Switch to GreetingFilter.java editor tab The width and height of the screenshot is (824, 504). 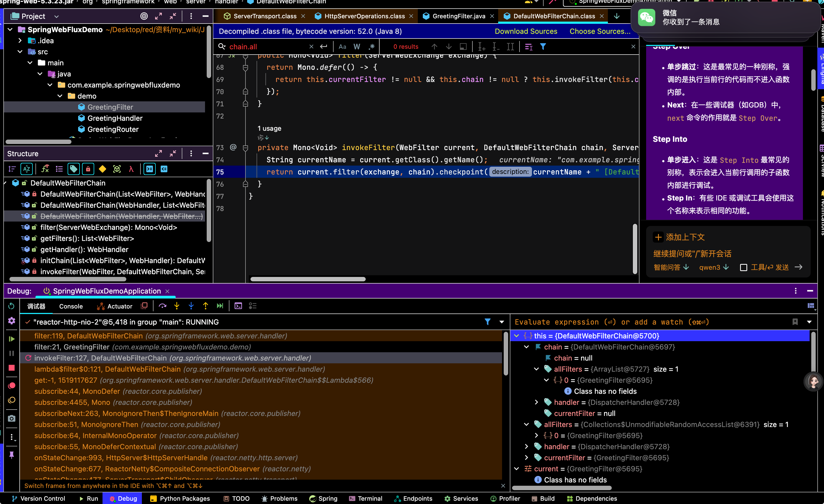coord(459,16)
